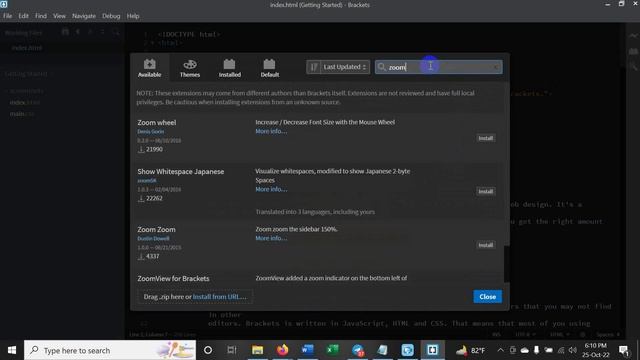Open the Help menu

point(133,16)
